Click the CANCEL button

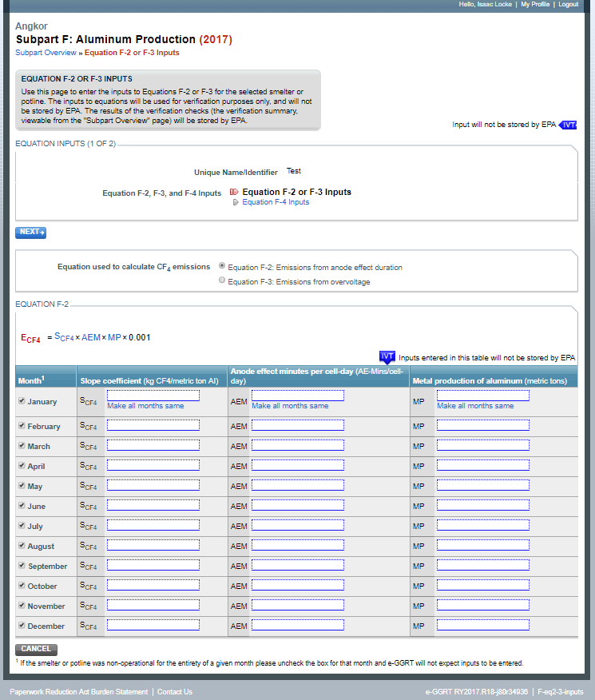pos(36,649)
